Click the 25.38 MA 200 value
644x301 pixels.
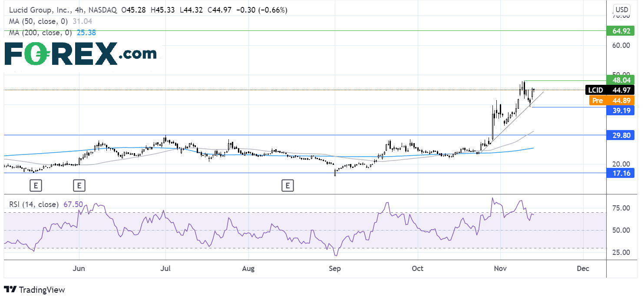coord(87,32)
